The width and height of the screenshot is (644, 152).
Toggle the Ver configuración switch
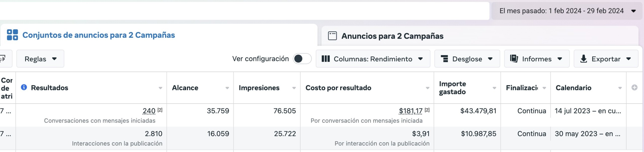pos(302,59)
